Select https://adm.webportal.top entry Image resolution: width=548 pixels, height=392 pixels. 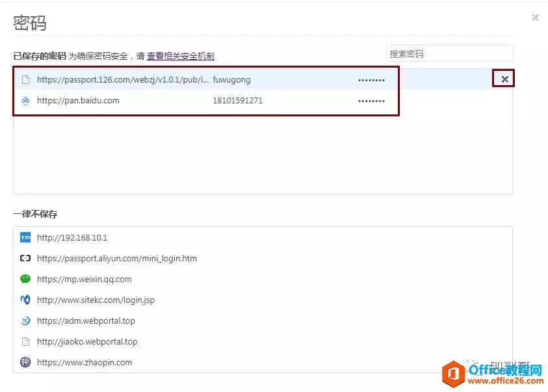coord(86,320)
